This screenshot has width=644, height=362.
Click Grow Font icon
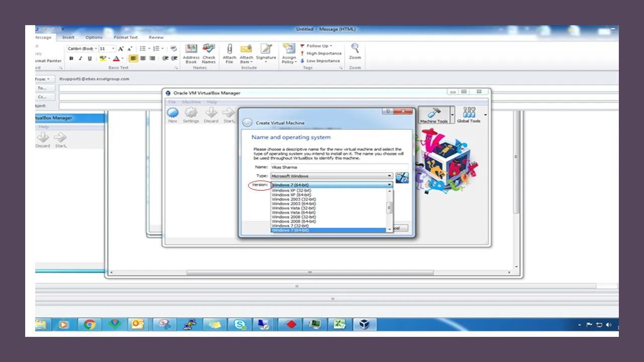tap(121, 49)
